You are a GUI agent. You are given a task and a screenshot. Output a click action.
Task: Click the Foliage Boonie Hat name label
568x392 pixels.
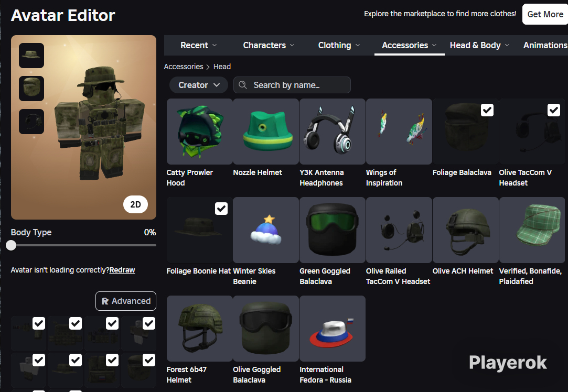point(198,271)
